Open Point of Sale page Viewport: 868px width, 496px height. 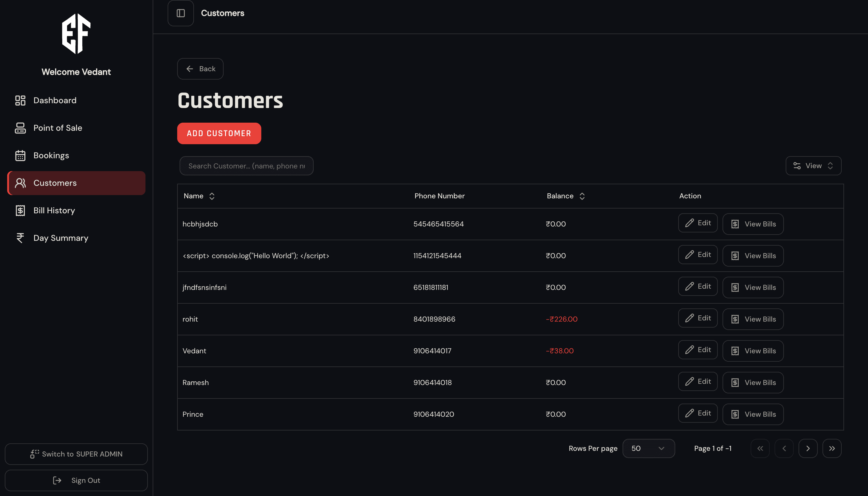point(76,128)
